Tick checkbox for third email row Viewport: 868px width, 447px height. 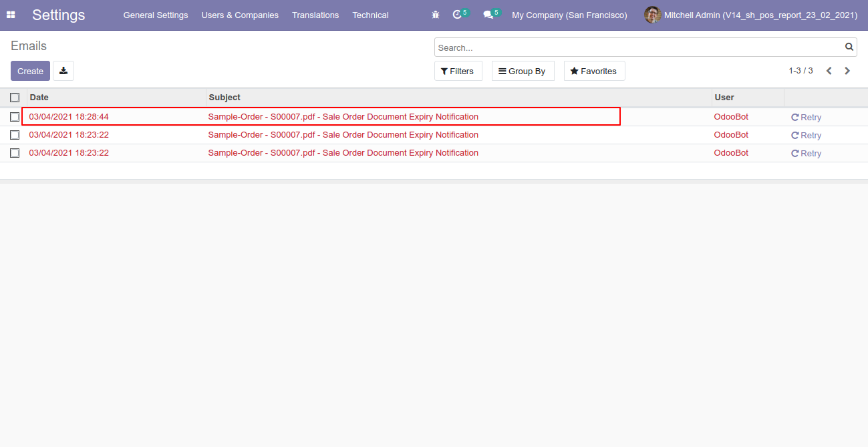15,153
